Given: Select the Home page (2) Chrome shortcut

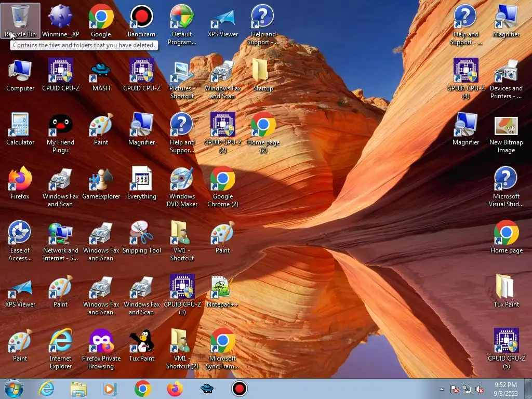Looking at the screenshot, I should coord(263,133).
